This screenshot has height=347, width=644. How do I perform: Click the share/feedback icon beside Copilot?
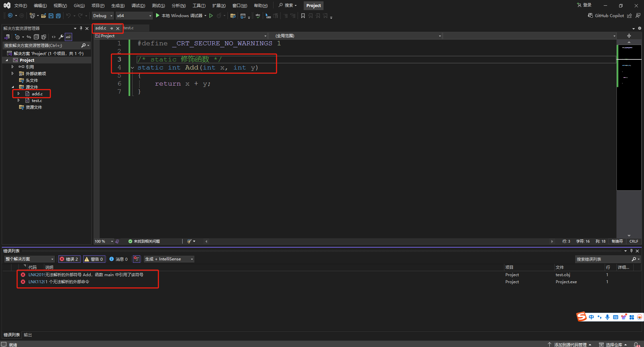pos(630,15)
